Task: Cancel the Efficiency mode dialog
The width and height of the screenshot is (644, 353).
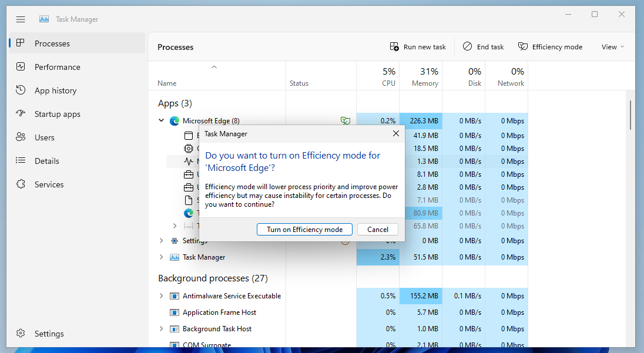Action: pyautogui.click(x=377, y=230)
